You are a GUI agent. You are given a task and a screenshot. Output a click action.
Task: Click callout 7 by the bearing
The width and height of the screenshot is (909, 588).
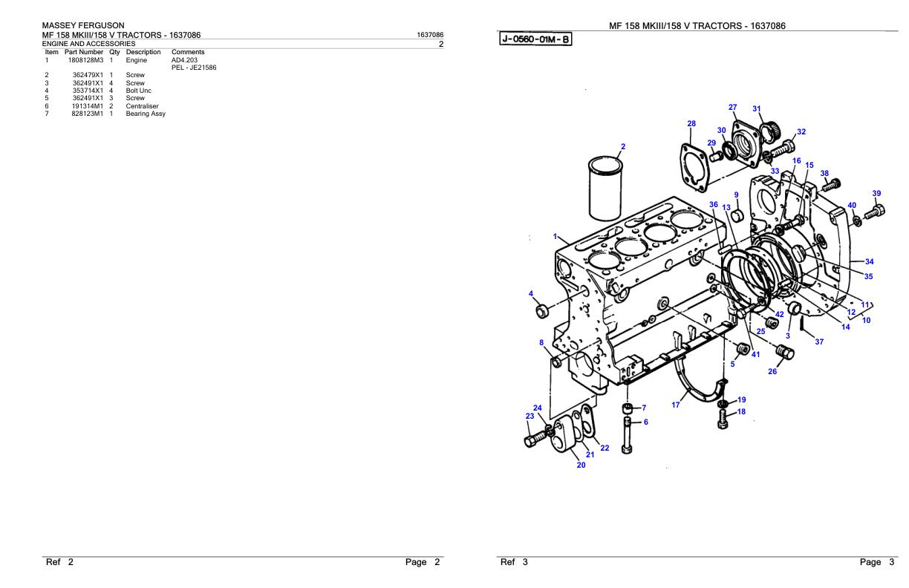coord(644,408)
